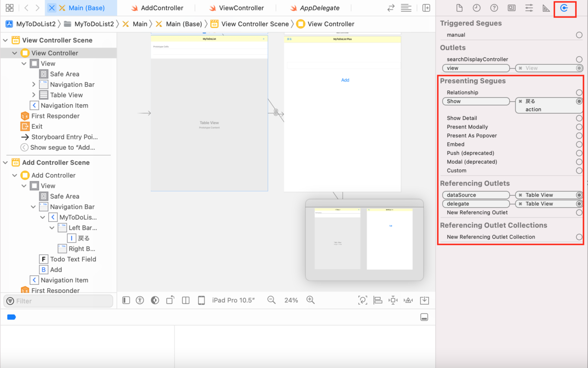The image size is (588, 368).
Task: Hide the debug area with bottom-right toggle
Action: pyautogui.click(x=424, y=317)
